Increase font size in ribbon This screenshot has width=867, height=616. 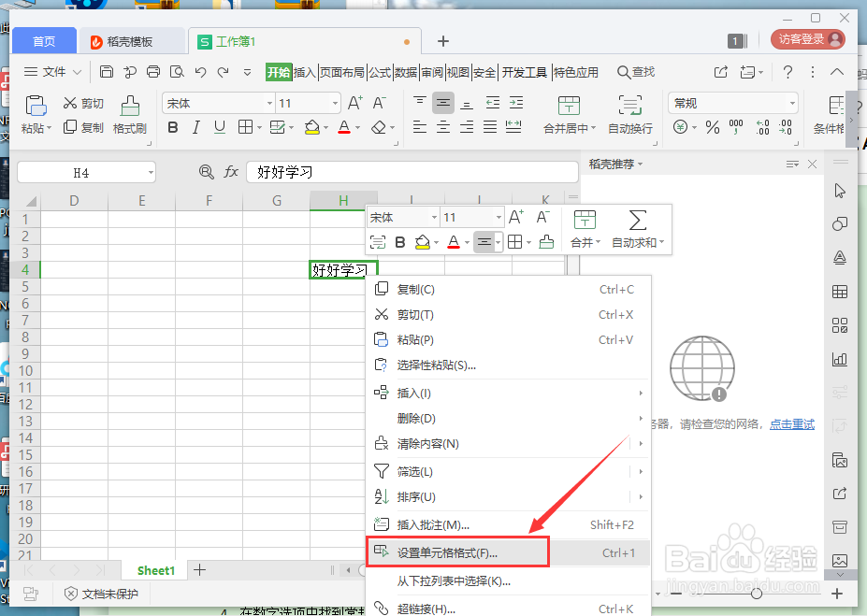tap(355, 103)
